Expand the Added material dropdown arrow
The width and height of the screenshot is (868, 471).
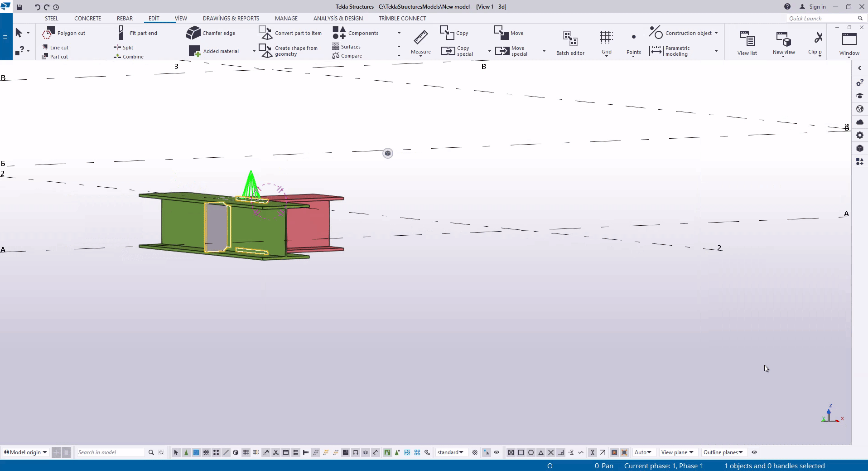pyautogui.click(x=254, y=51)
